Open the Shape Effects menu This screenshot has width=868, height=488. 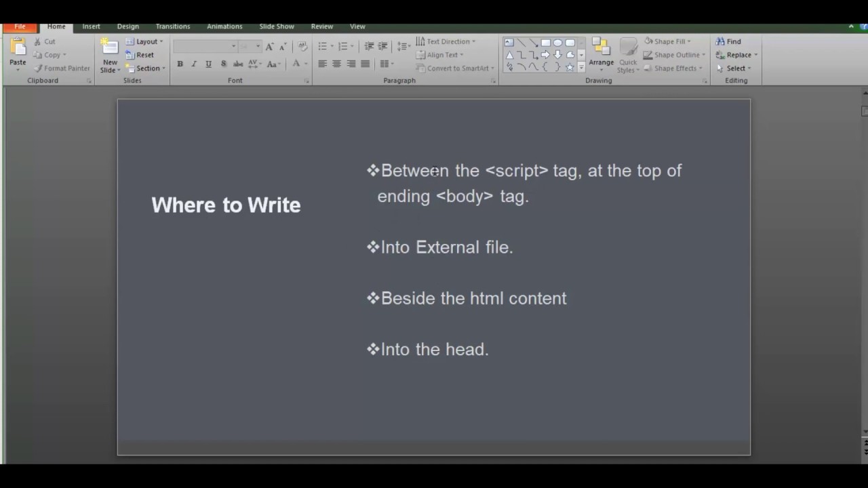pyautogui.click(x=673, y=68)
